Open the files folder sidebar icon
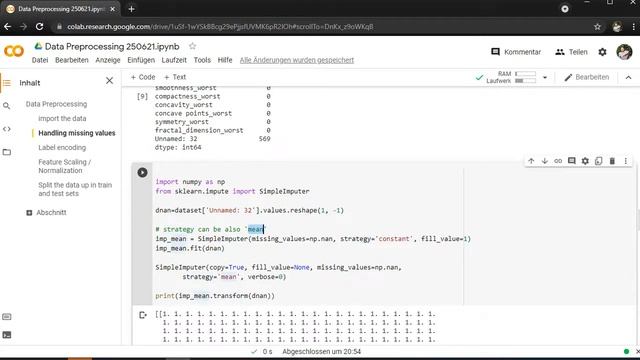Viewport: 640px width, 360px height. pos(7,152)
